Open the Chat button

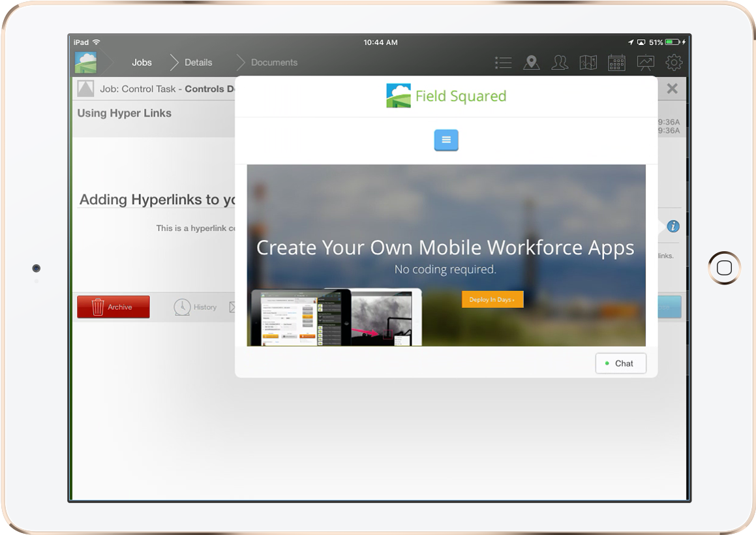[x=620, y=364]
